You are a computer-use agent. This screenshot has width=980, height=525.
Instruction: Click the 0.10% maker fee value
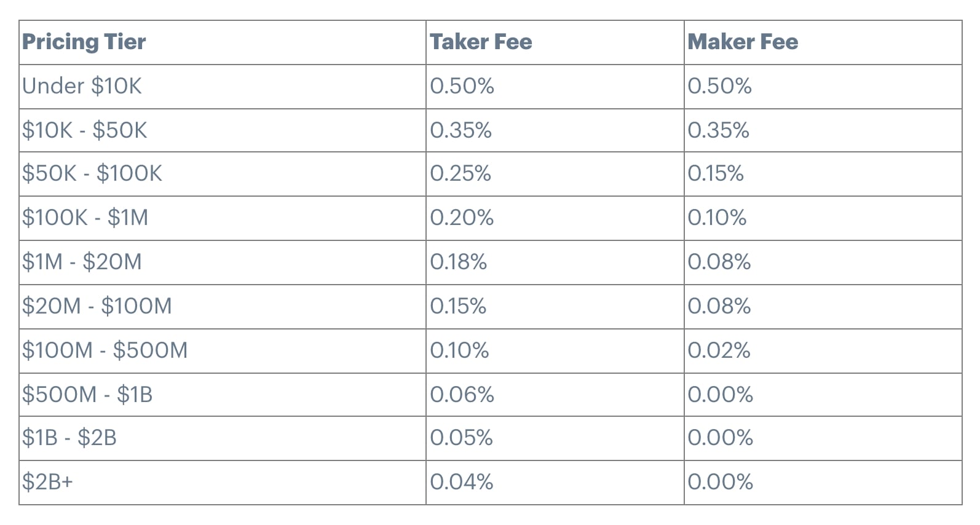(x=717, y=218)
